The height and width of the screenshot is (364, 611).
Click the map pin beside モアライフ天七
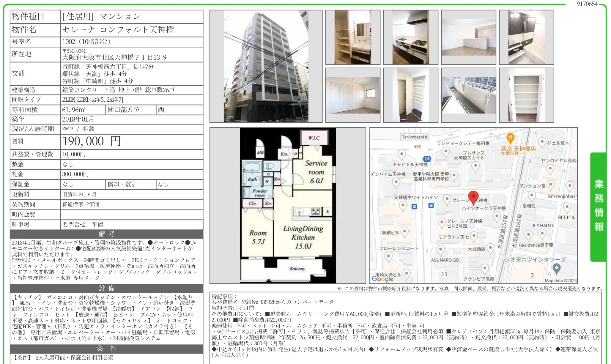point(474,236)
